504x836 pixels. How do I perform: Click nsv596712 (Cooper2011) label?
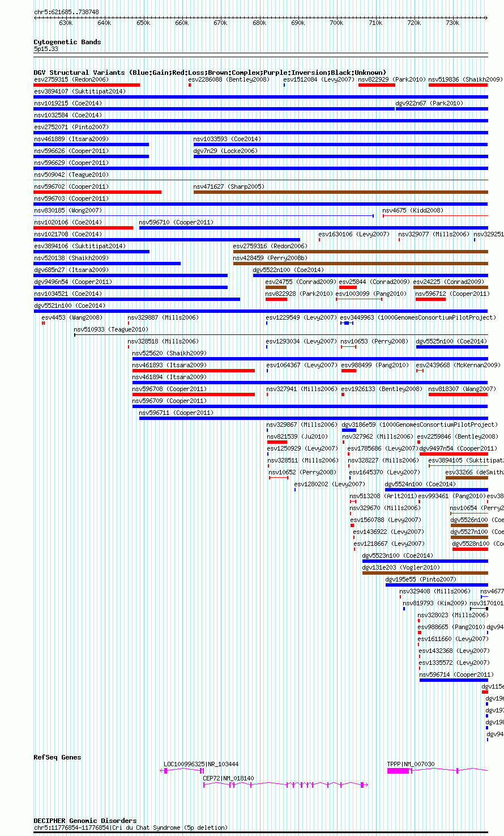point(452,294)
